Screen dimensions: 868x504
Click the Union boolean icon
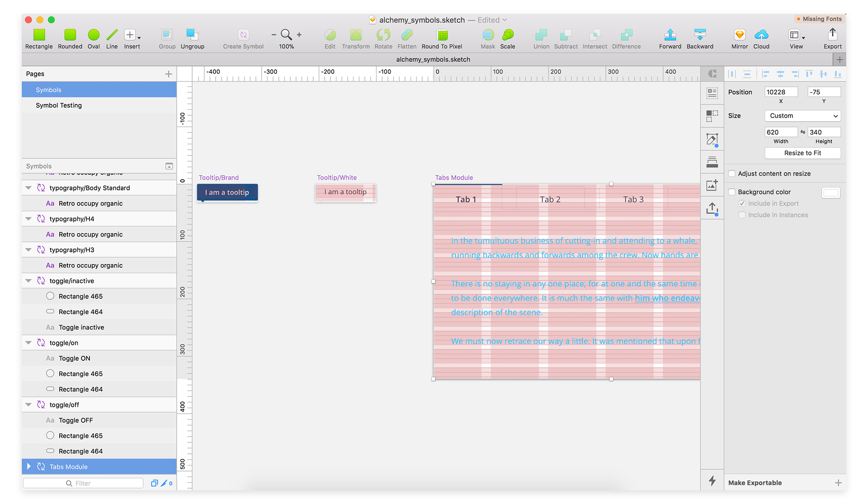[x=541, y=35]
